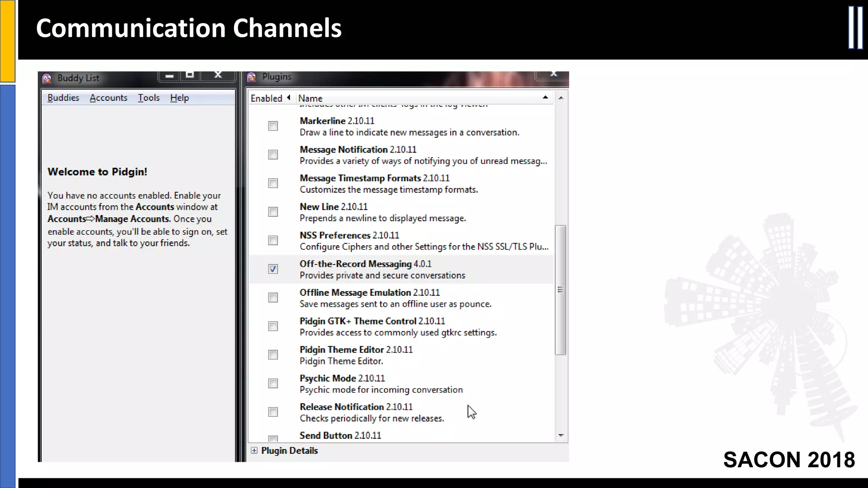
Task: Select the Release Notification 2.10.11 row
Action: click(401, 413)
